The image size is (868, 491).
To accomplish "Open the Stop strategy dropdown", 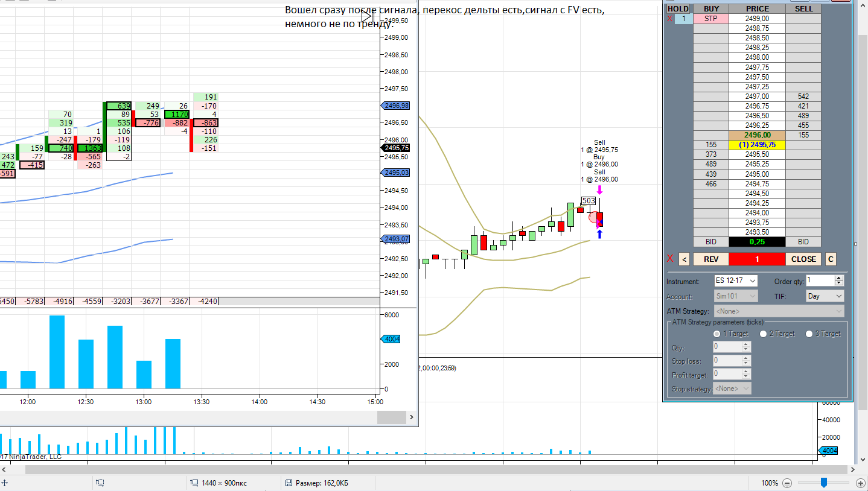I will point(732,388).
